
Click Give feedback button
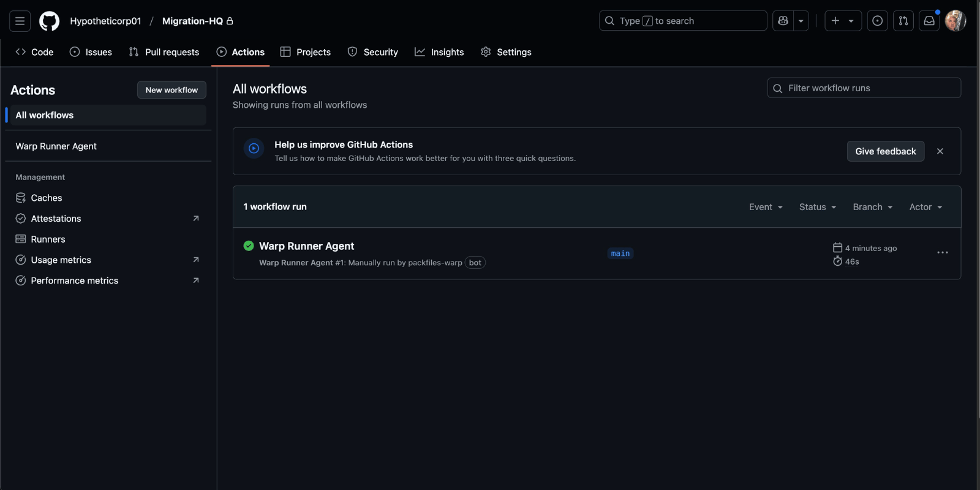pyautogui.click(x=885, y=151)
